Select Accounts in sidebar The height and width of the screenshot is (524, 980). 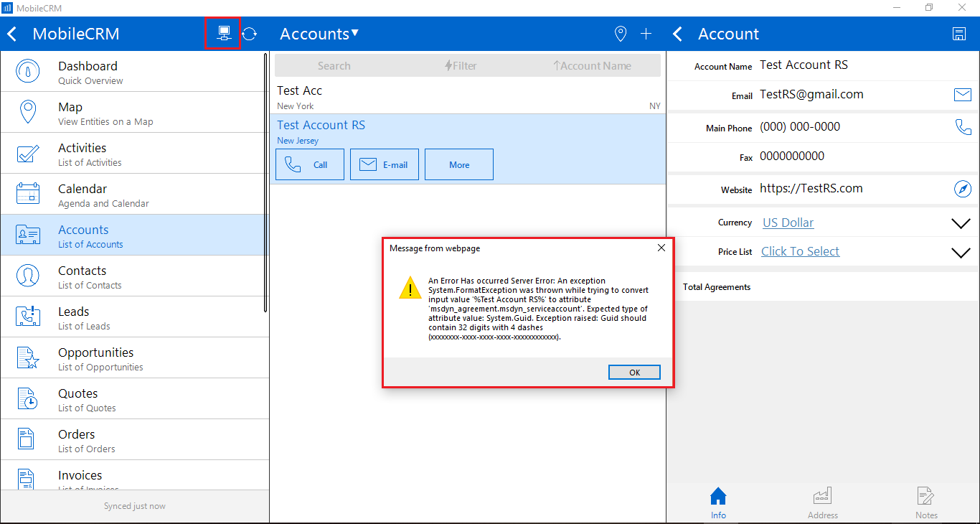coord(134,235)
